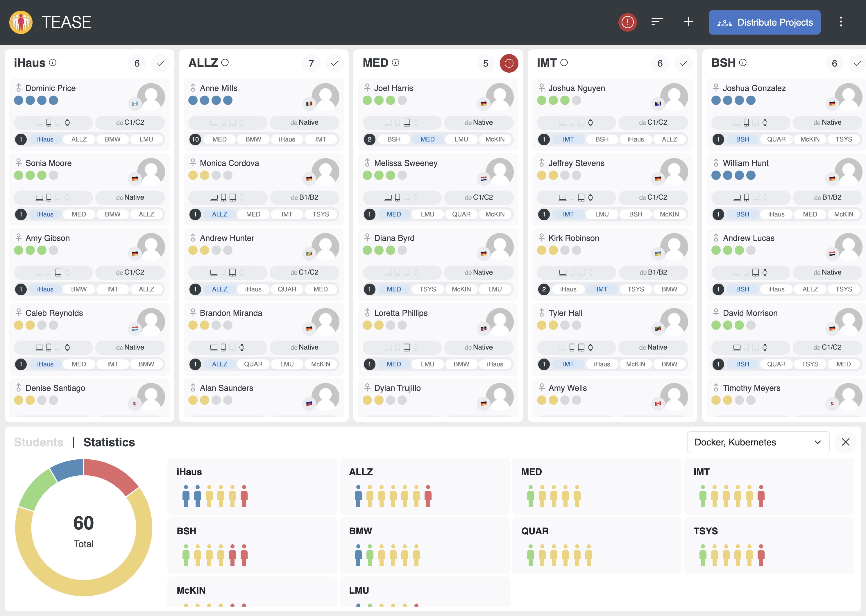The width and height of the screenshot is (866, 616).
Task: Select the Statistics tab
Action: [x=109, y=442]
